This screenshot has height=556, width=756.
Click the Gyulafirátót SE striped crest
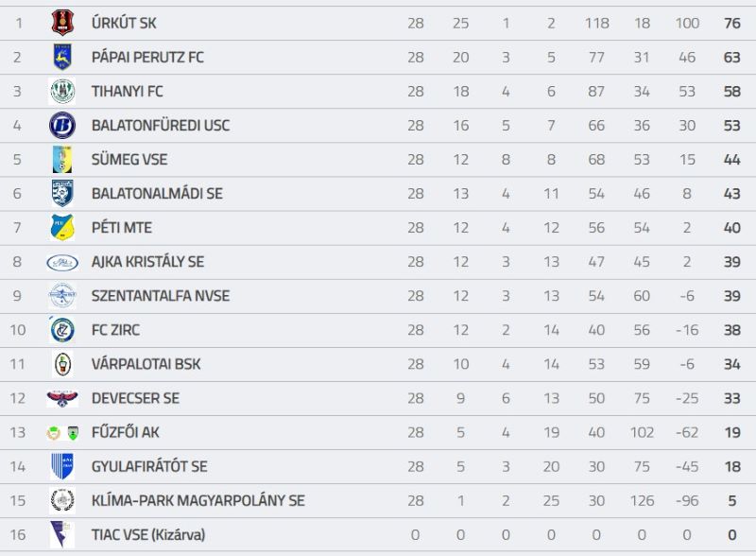[62, 466]
